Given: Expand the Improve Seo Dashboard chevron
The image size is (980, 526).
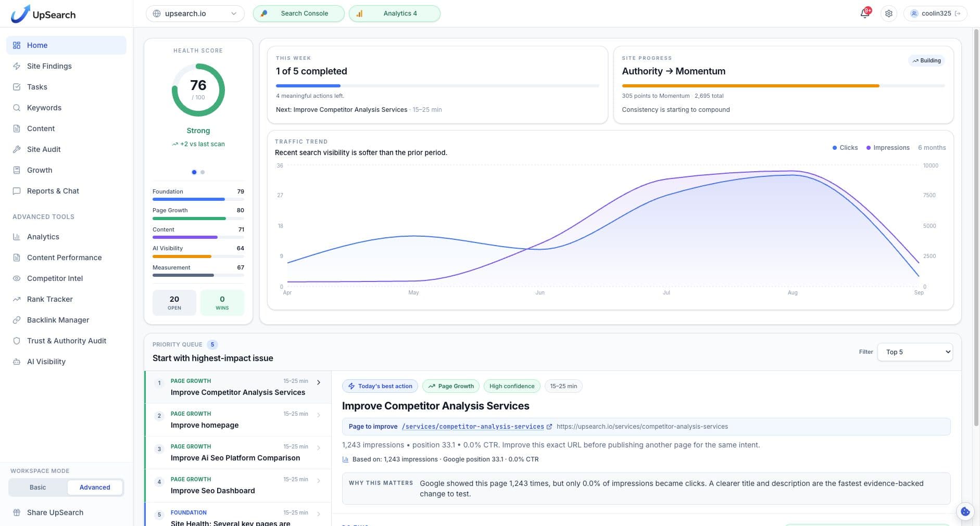Looking at the screenshot, I should (319, 481).
